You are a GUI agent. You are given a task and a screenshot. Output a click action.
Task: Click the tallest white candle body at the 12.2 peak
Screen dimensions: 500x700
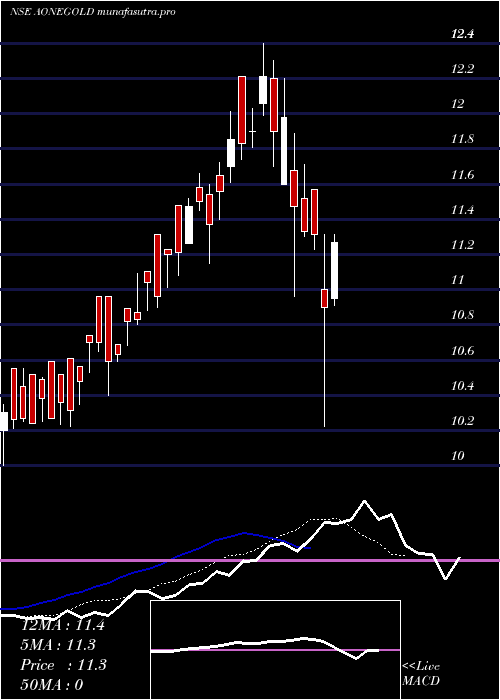(x=263, y=90)
